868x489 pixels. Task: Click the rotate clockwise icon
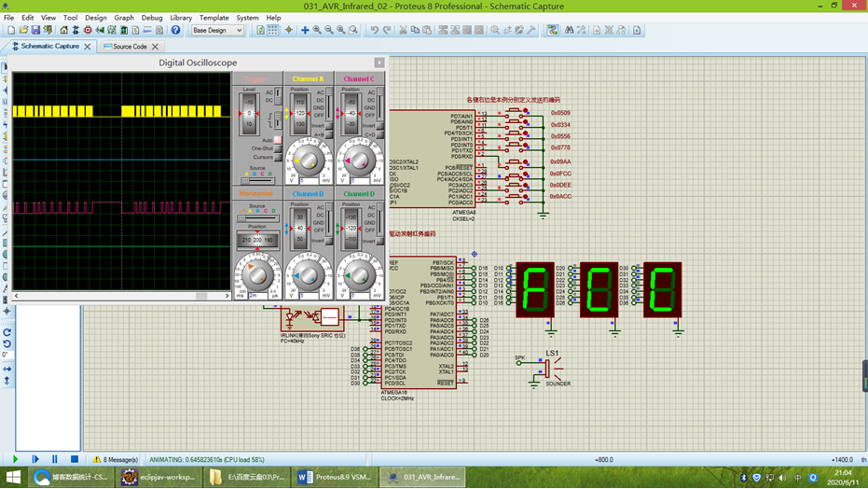click(7, 332)
